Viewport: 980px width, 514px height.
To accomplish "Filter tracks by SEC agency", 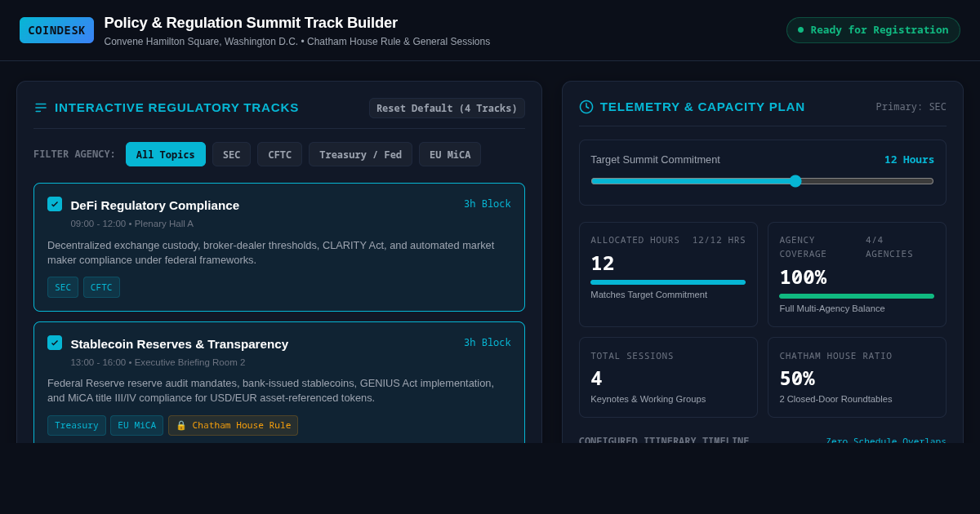I will click(232, 154).
